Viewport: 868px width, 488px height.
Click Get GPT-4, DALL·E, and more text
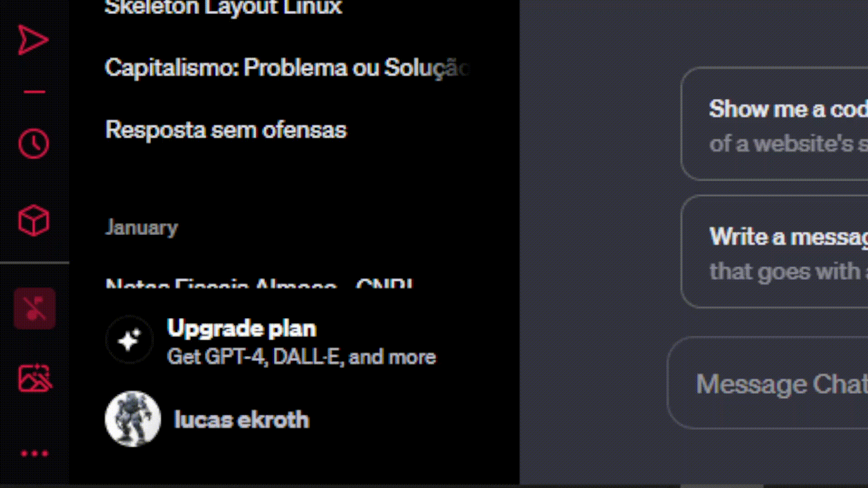(x=302, y=357)
